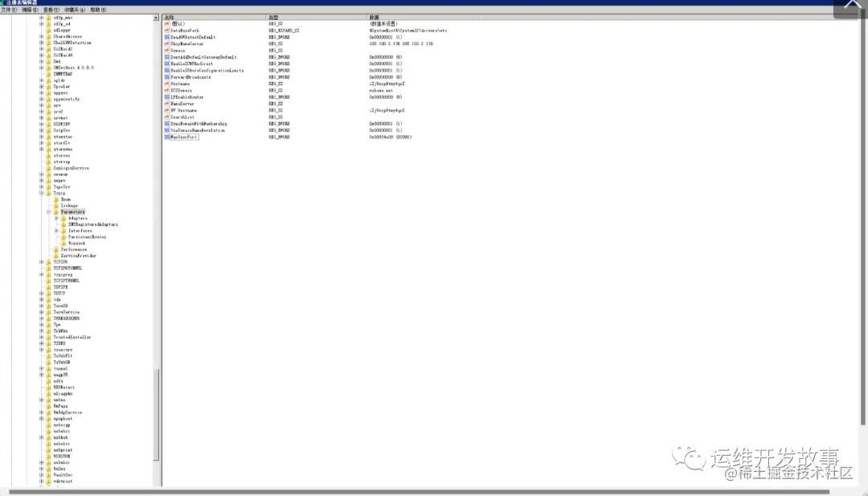868x496 pixels.
Task: Open the 收藏夹 (Favorites) menu
Action: pos(75,10)
